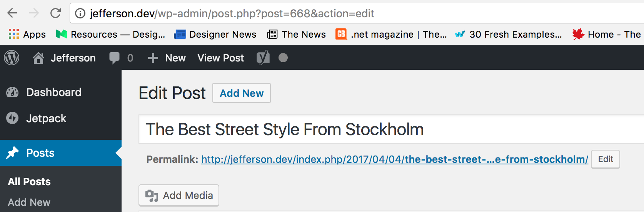Click the WordPress logo in admin bar
The width and height of the screenshot is (644, 212).
(x=12, y=58)
